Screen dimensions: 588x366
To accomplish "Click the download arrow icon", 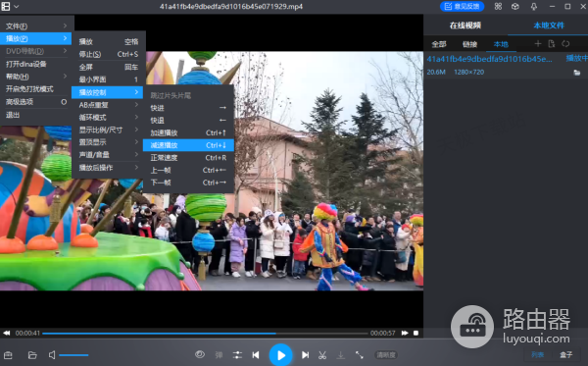I will pos(340,355).
